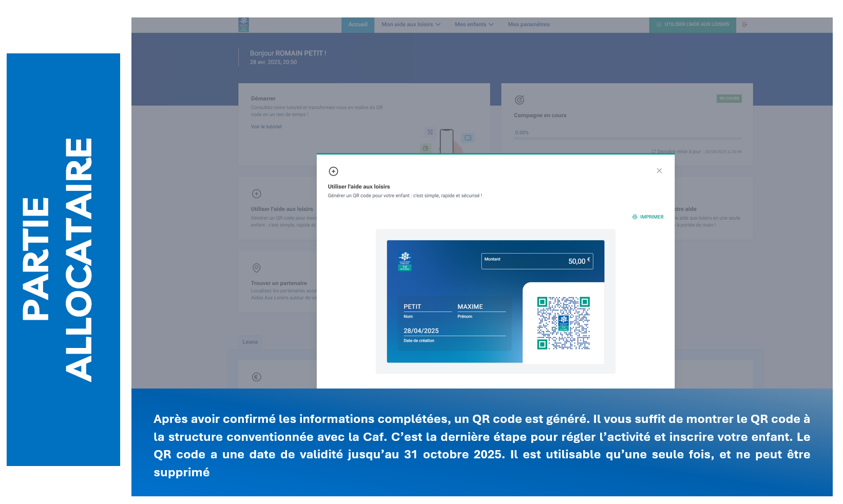
Task: Click the CAF logo on the blue card
Action: click(x=405, y=261)
